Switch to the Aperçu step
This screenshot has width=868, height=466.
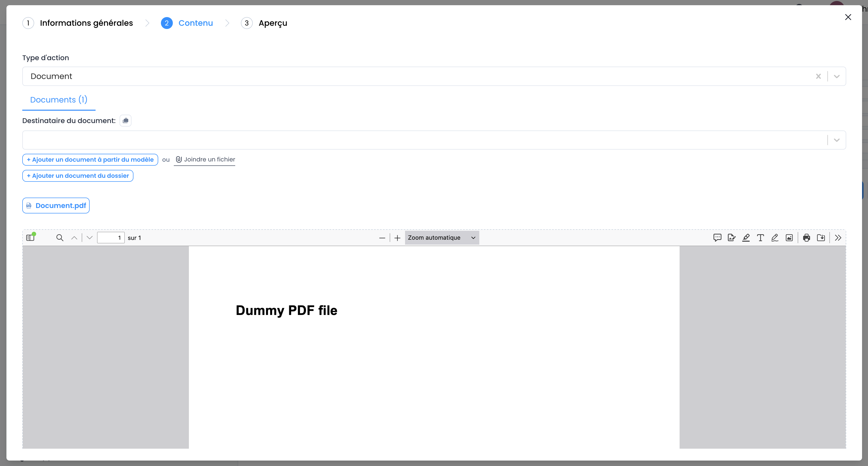pos(272,23)
